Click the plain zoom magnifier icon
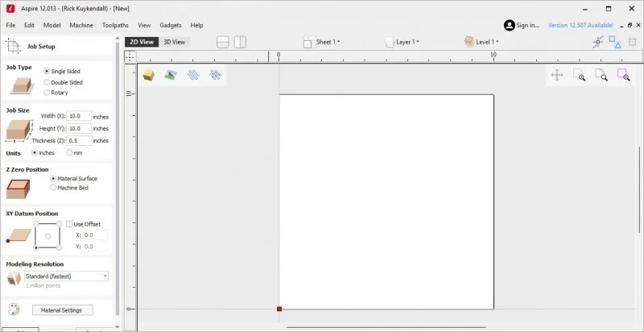This screenshot has width=644, height=332. (601, 75)
